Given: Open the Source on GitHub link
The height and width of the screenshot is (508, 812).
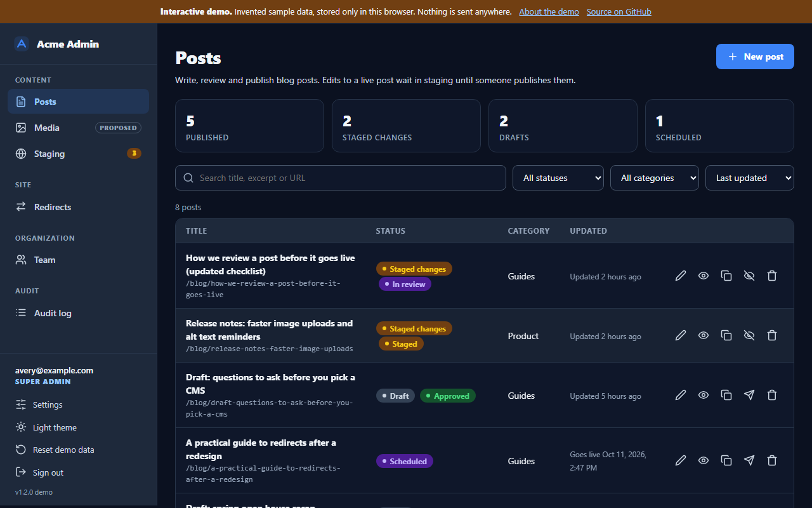Looking at the screenshot, I should click(619, 11).
